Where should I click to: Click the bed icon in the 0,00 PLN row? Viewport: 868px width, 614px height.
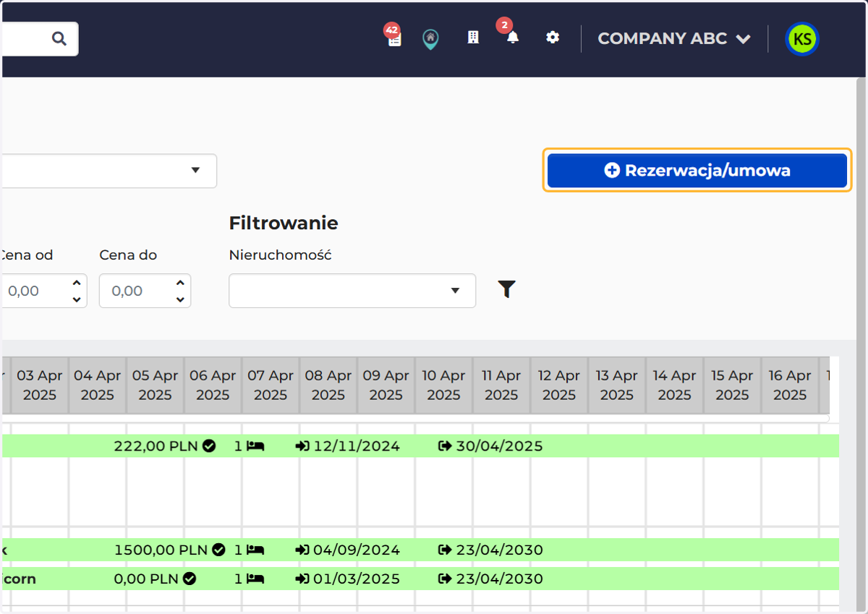click(255, 579)
